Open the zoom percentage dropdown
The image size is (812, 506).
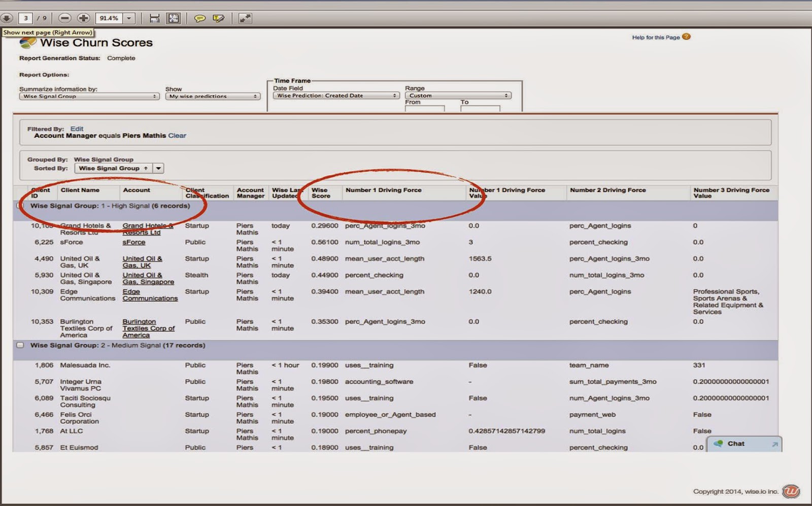[x=129, y=18]
